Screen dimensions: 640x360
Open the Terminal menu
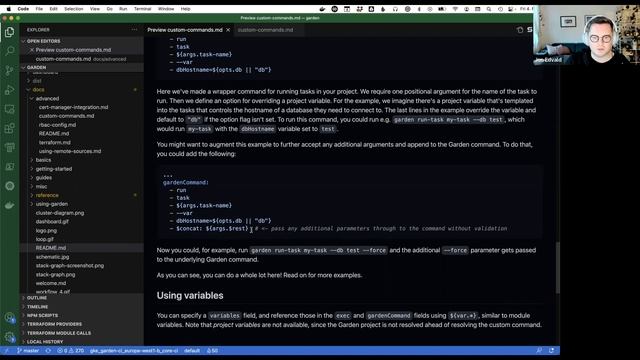pos(142,9)
